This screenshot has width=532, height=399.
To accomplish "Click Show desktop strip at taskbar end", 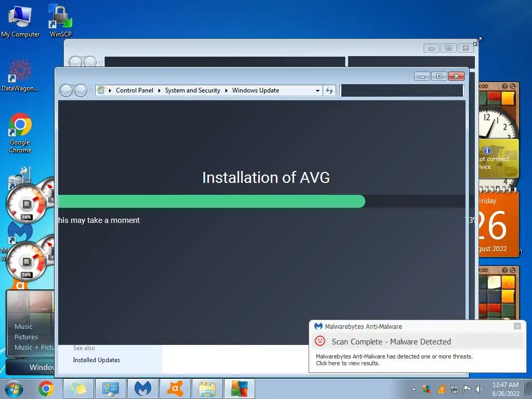I will 528,389.
